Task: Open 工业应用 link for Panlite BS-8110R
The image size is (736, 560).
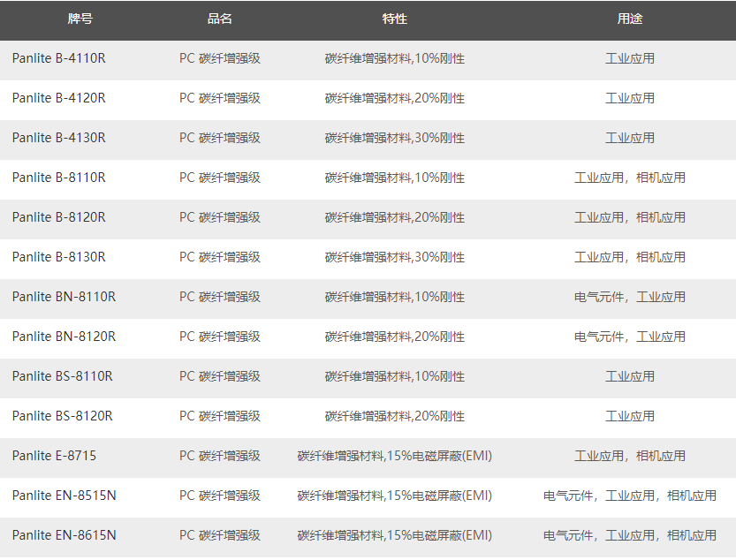Action: pyautogui.click(x=629, y=376)
